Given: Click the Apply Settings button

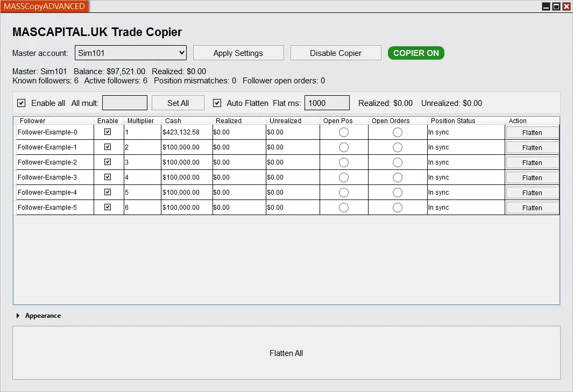Looking at the screenshot, I should (x=238, y=53).
